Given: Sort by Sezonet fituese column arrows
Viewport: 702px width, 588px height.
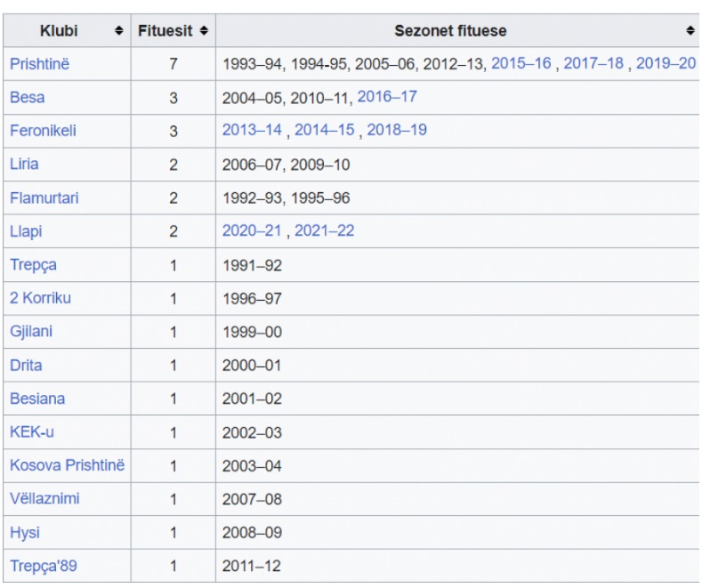Looking at the screenshot, I should pos(690,31).
